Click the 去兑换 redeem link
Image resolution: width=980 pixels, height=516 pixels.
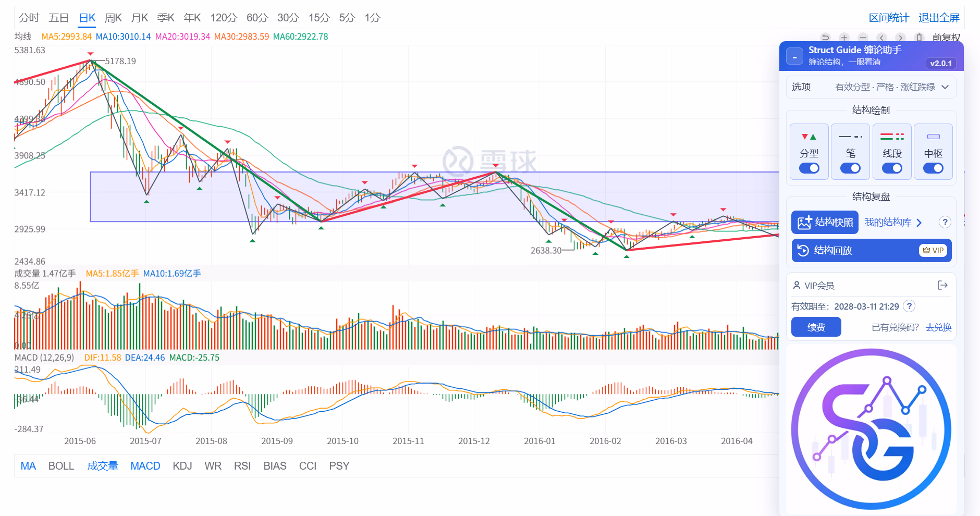938,327
